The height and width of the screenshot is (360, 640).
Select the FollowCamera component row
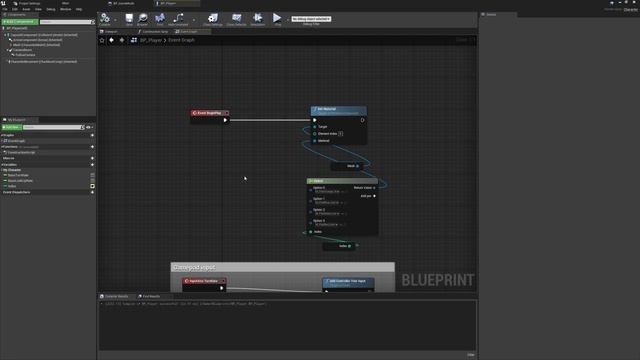pos(25,55)
